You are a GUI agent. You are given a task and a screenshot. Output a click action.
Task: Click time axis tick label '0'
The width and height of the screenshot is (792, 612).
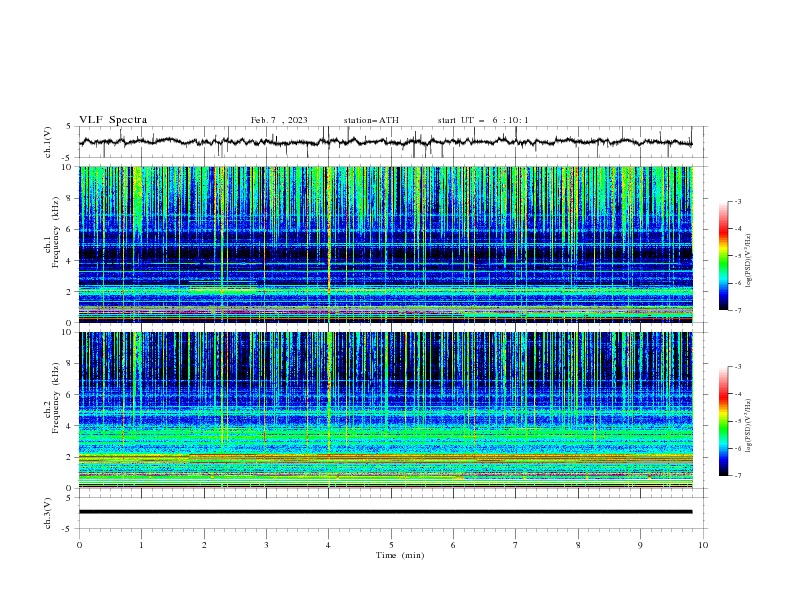tap(79, 545)
